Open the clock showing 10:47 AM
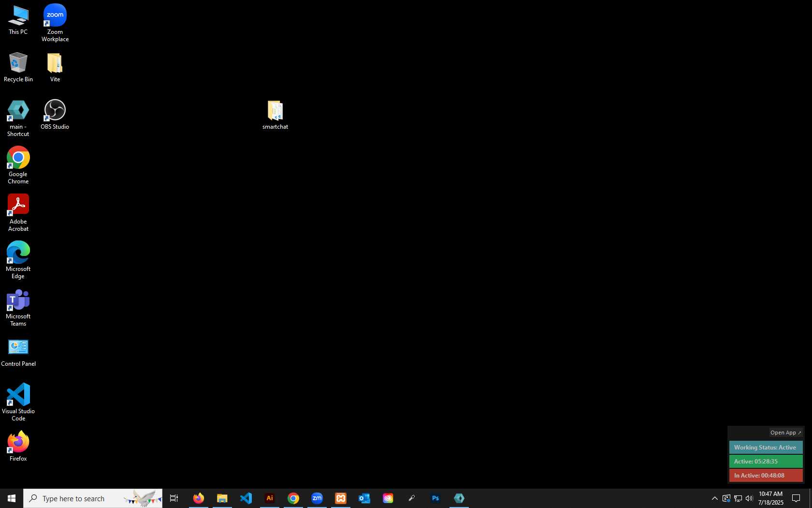 770,498
